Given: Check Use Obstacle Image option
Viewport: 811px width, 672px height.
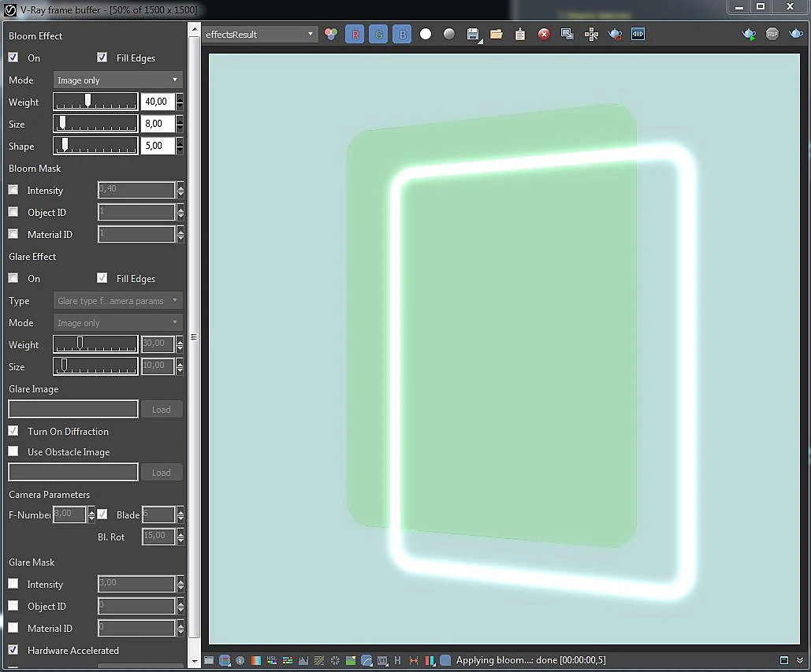Looking at the screenshot, I should coord(13,451).
